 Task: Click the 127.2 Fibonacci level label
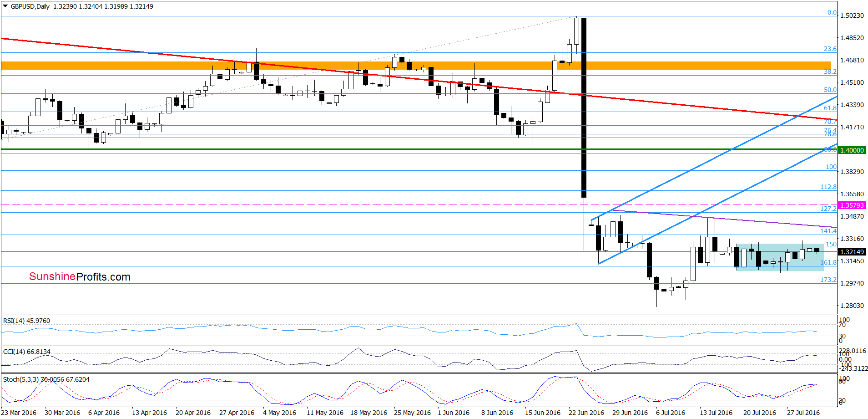828,209
